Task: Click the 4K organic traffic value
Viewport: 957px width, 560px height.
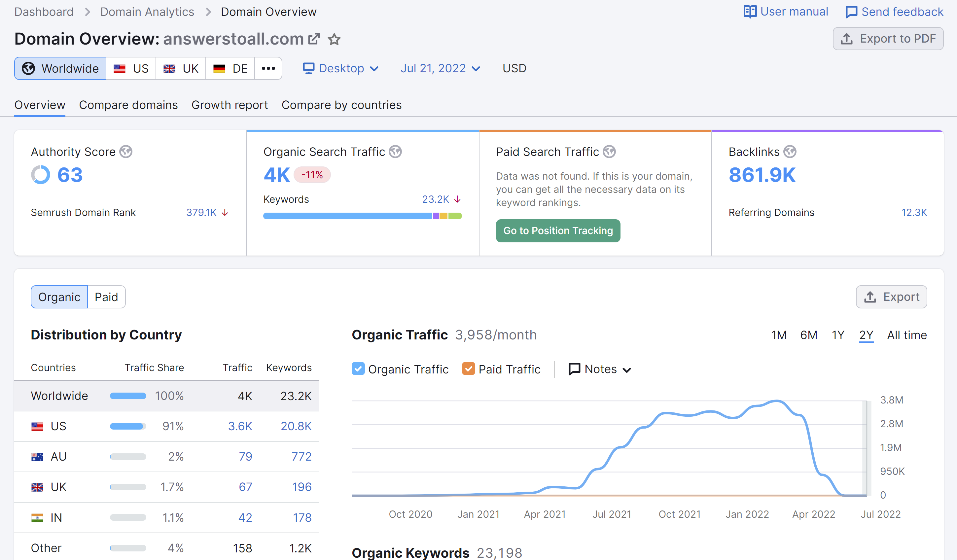Action: (x=276, y=175)
